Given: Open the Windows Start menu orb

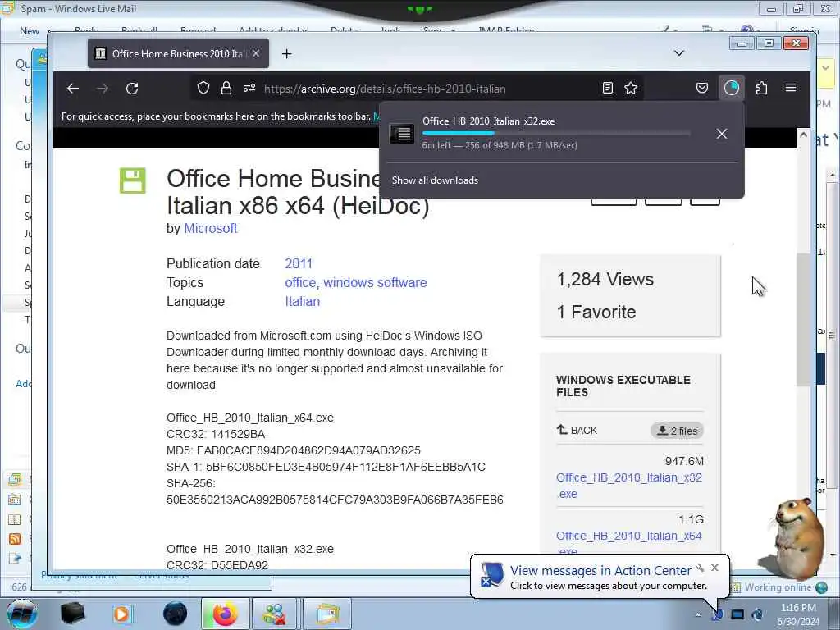Looking at the screenshot, I should (x=22, y=614).
